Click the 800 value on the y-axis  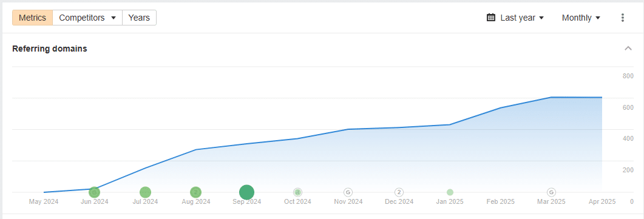[x=628, y=76]
